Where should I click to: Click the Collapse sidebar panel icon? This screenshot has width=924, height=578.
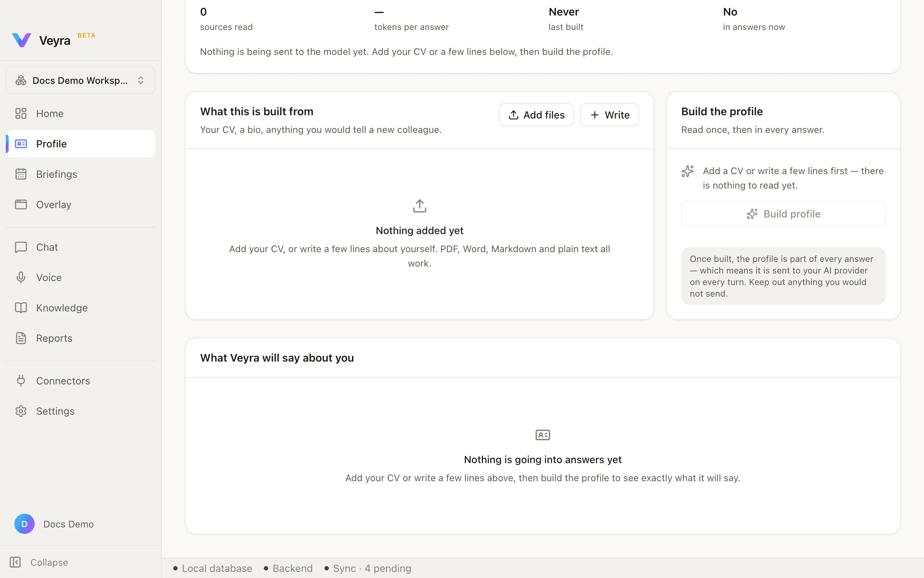click(15, 562)
